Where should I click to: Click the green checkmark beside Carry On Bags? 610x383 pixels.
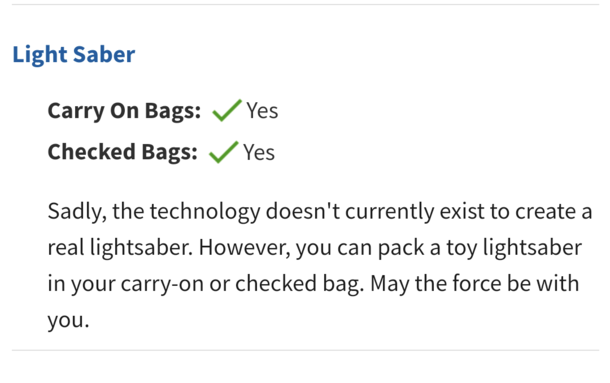[227, 110]
